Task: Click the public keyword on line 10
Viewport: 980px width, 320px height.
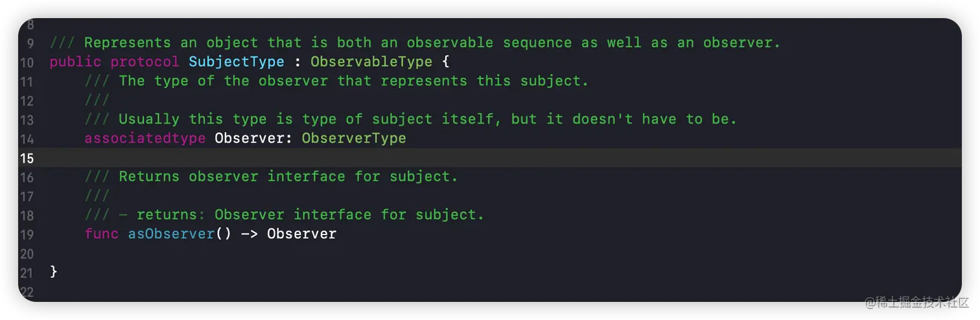Action: 75,62
